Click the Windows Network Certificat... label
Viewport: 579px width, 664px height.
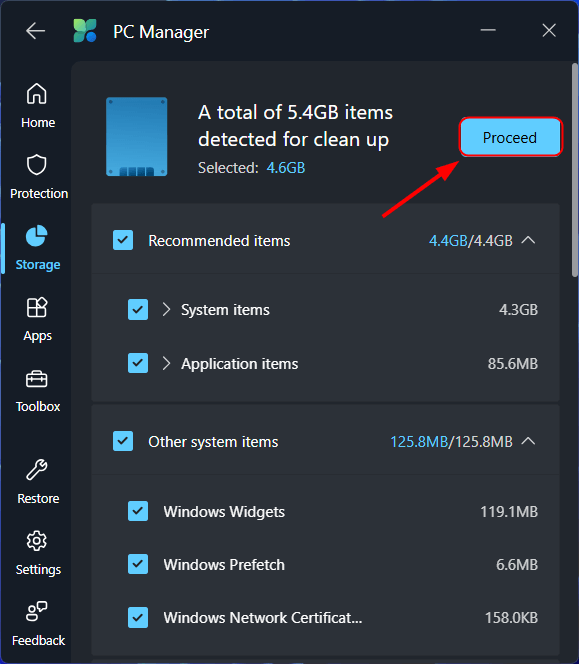pos(263,617)
